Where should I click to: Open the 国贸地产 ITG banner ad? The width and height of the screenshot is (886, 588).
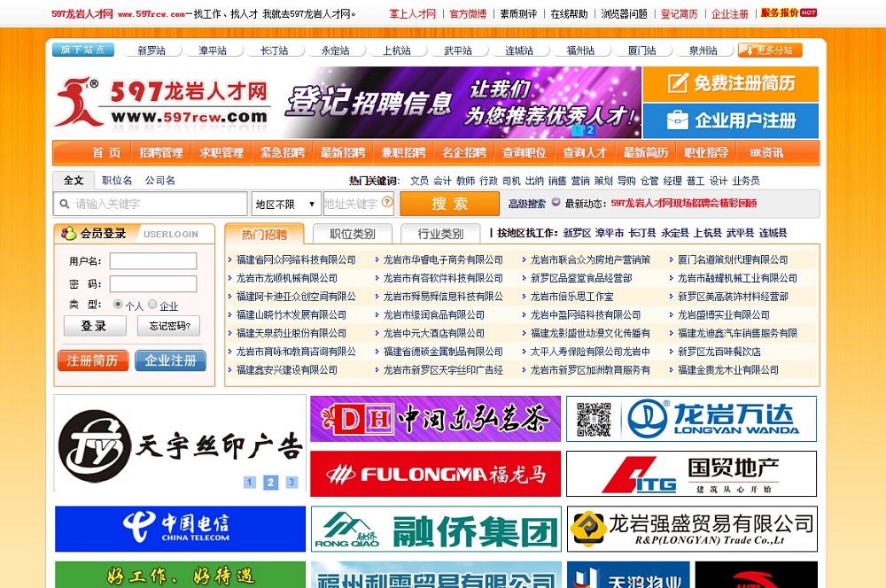tap(692, 474)
